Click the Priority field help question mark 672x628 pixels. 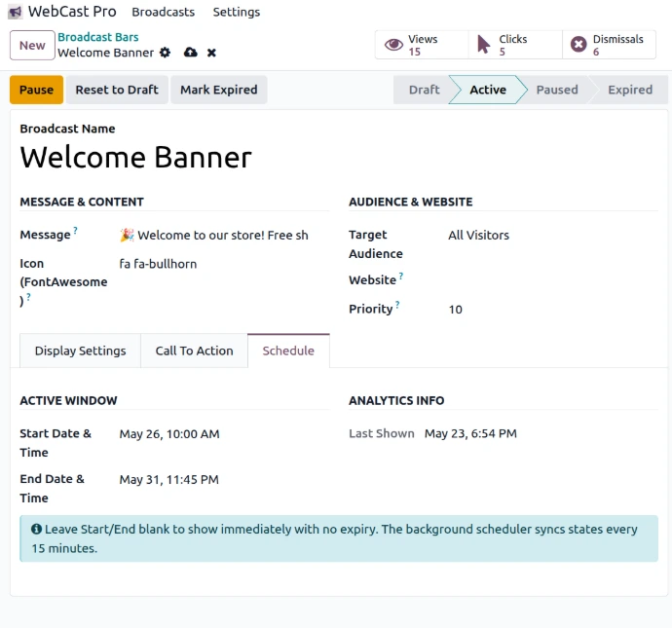coord(397,305)
